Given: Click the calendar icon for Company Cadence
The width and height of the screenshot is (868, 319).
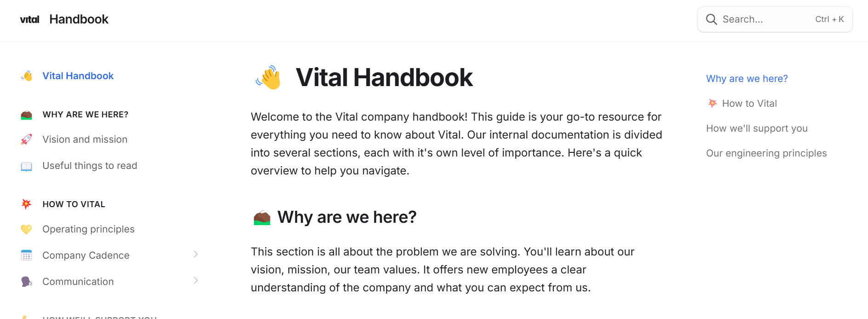Looking at the screenshot, I should [x=27, y=255].
